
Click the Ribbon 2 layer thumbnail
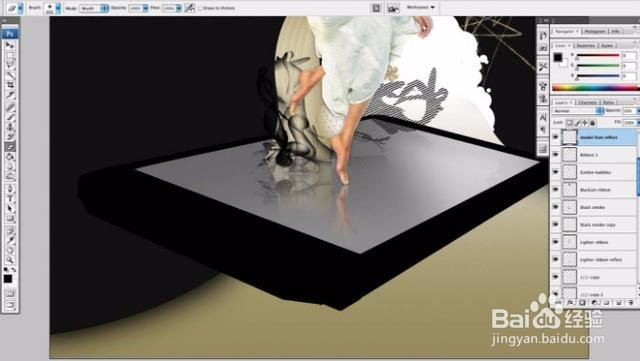pyautogui.click(x=569, y=155)
